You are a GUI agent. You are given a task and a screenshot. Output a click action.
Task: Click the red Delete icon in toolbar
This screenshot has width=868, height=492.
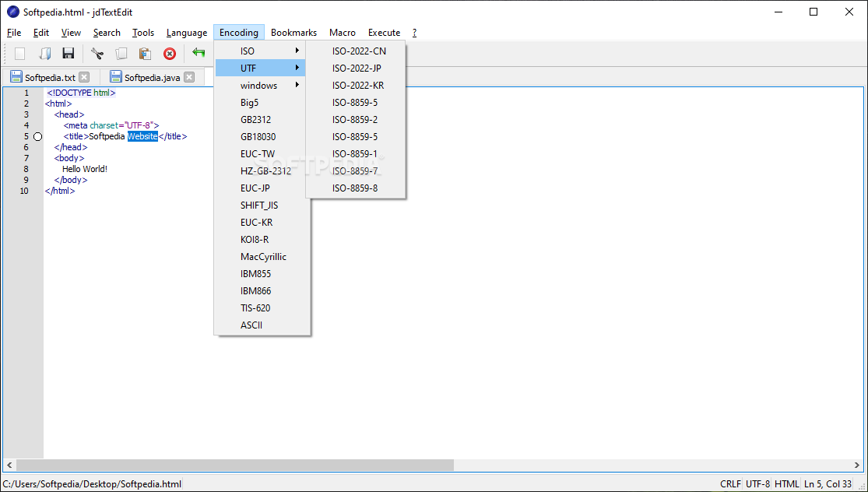pyautogui.click(x=170, y=54)
